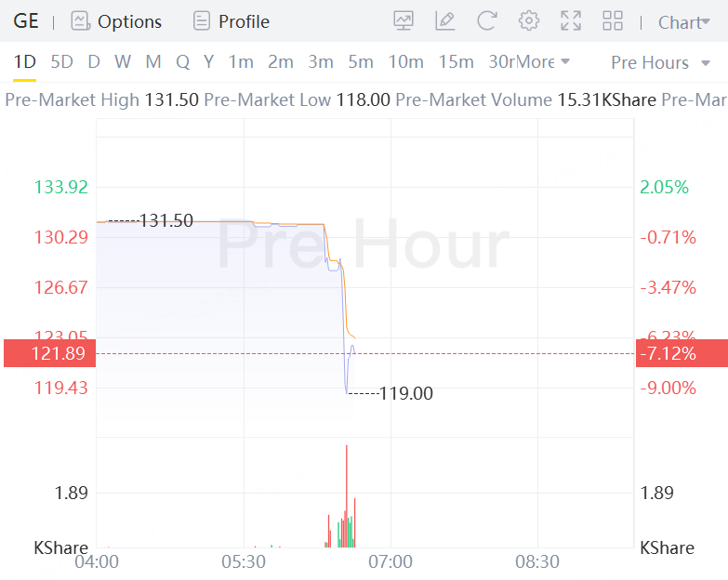Screen dimensions: 728x580
Task: Click the Profile document icon
Action: (202, 21)
